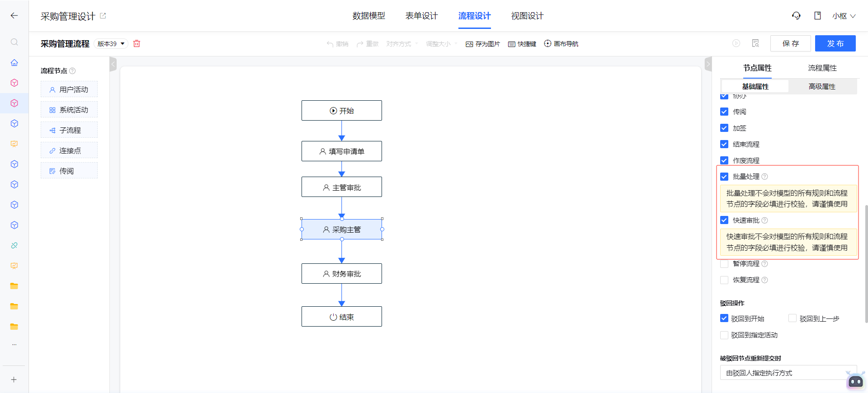Select the highlighted pink cube sidebar app
868x393 pixels.
point(14,103)
